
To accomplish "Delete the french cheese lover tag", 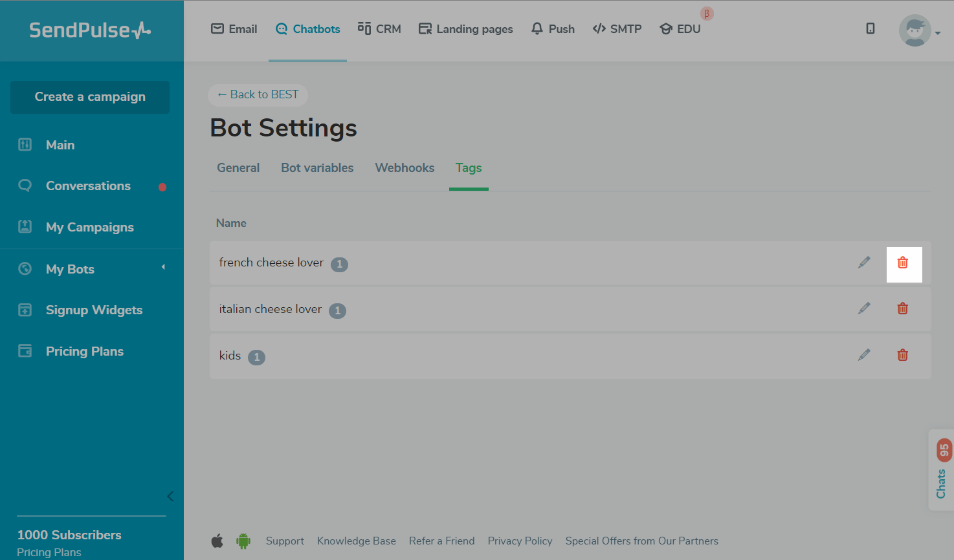I will point(903,263).
